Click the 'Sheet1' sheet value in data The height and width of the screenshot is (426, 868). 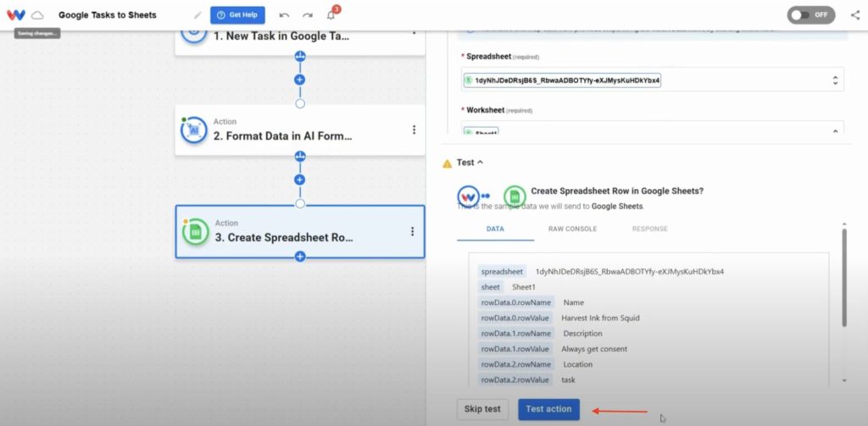[524, 287]
